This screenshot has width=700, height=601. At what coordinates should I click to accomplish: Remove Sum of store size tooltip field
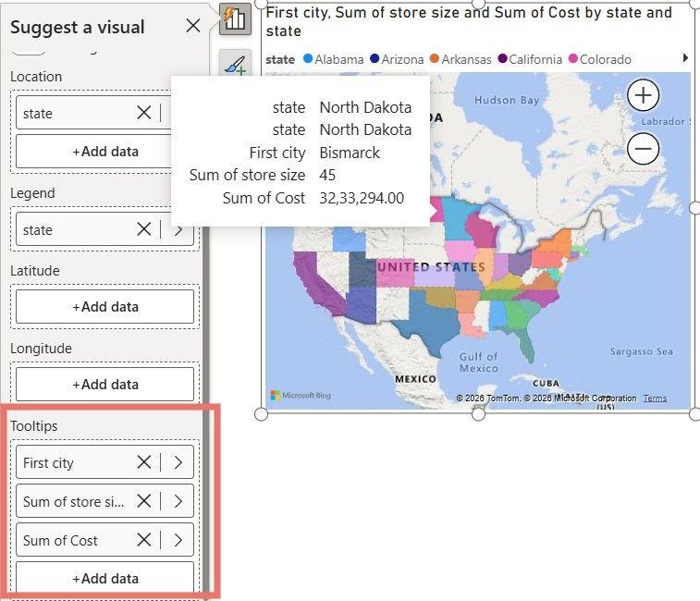click(143, 501)
